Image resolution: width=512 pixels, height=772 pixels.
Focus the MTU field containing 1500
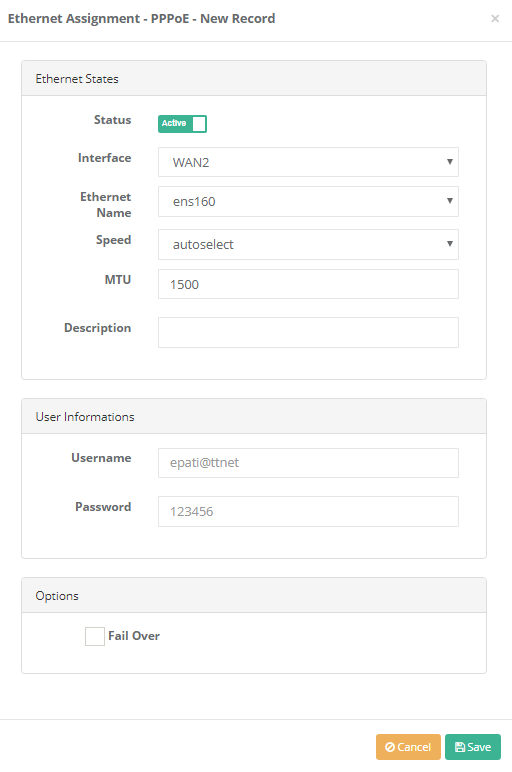point(308,284)
